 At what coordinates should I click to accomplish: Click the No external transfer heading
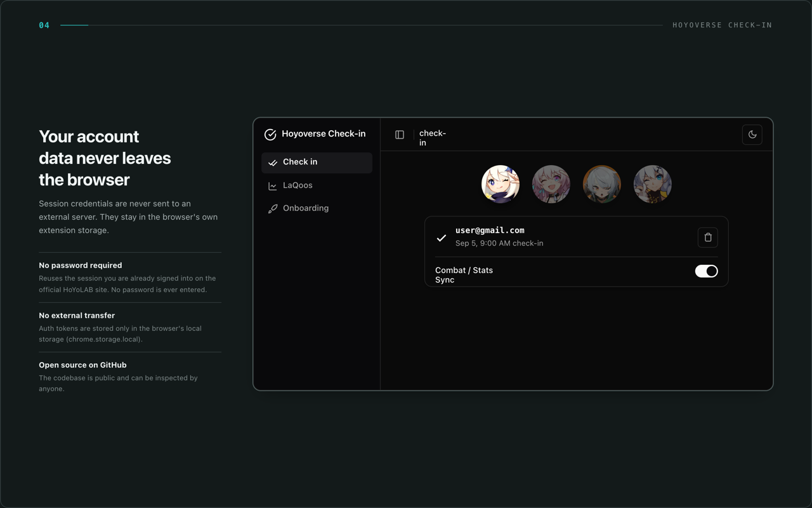(x=77, y=316)
